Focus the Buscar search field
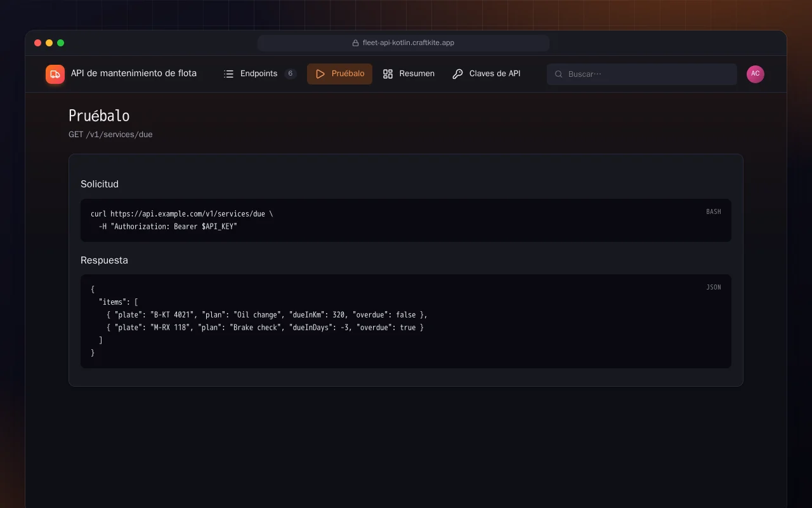Screen dimensions: 812x508 (x=642, y=74)
